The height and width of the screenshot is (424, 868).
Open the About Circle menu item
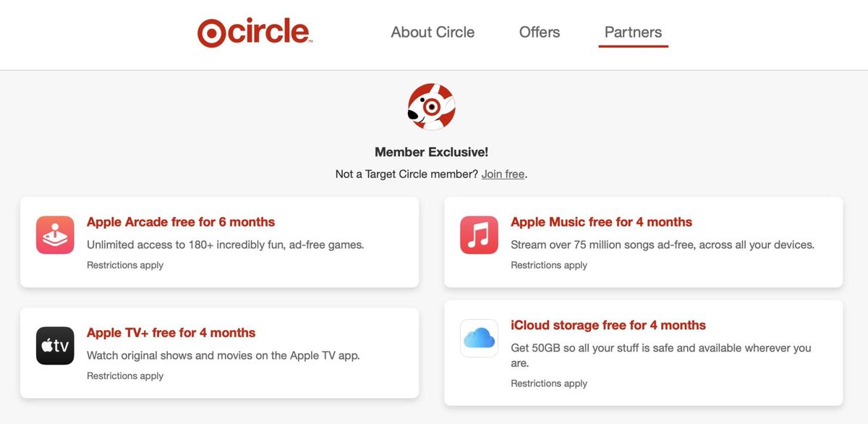[432, 32]
